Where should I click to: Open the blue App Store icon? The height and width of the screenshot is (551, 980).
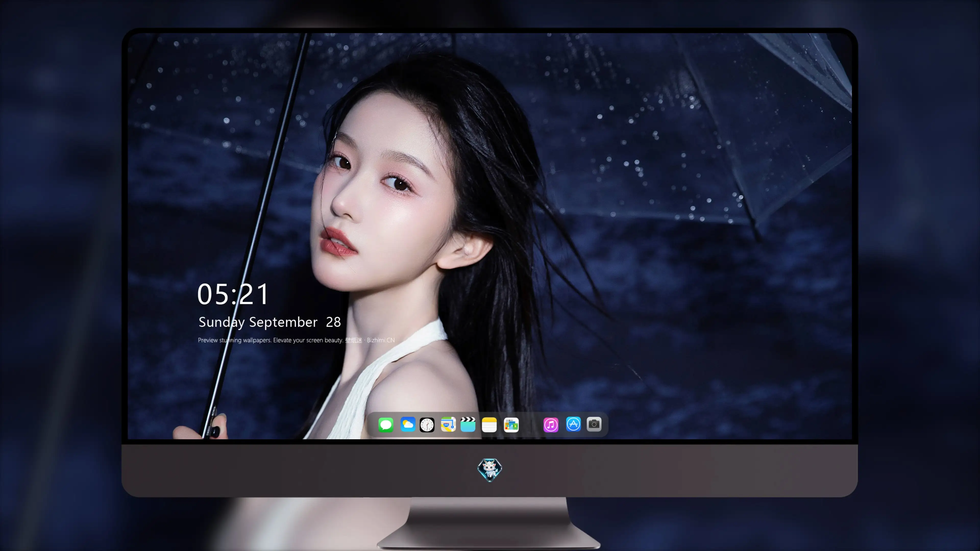point(573,424)
